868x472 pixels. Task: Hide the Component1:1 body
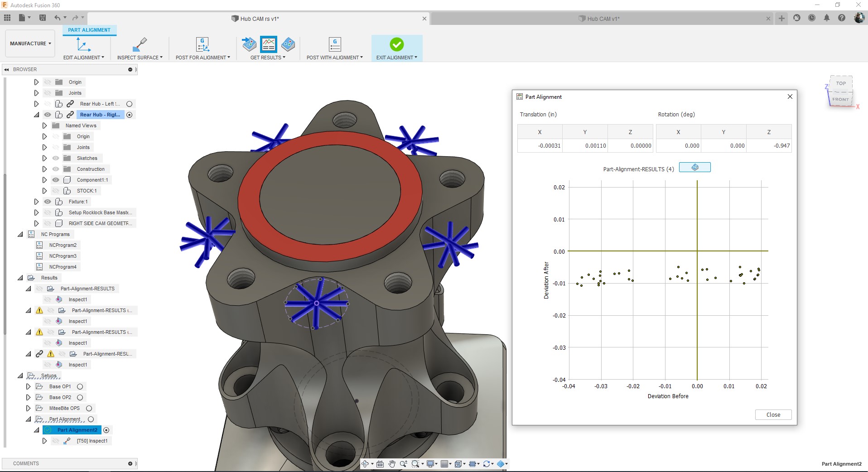point(55,180)
